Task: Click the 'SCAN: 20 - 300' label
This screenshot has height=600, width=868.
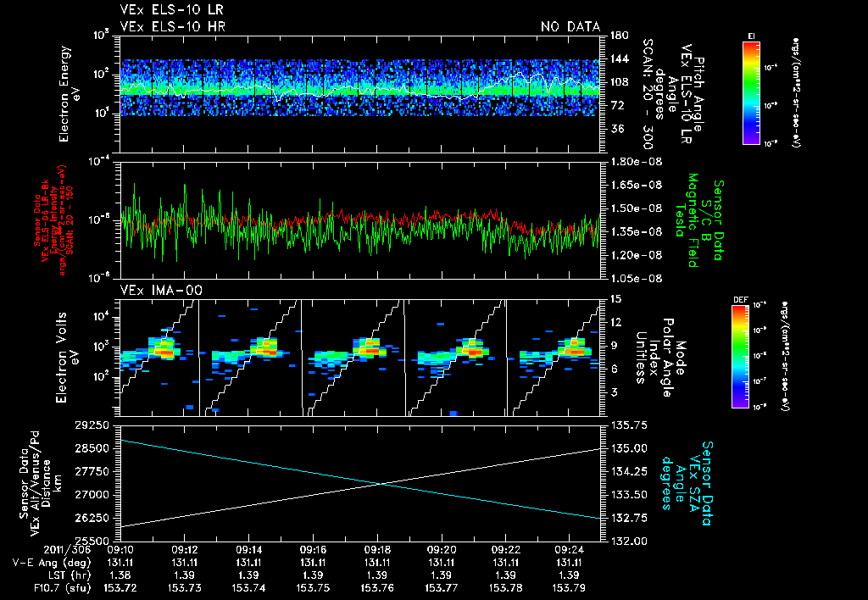Action: (647, 94)
